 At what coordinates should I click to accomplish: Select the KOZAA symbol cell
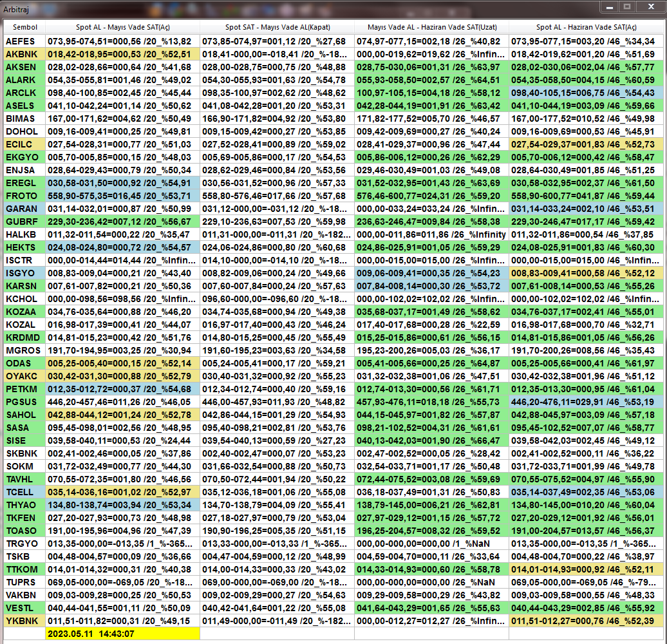(24, 312)
